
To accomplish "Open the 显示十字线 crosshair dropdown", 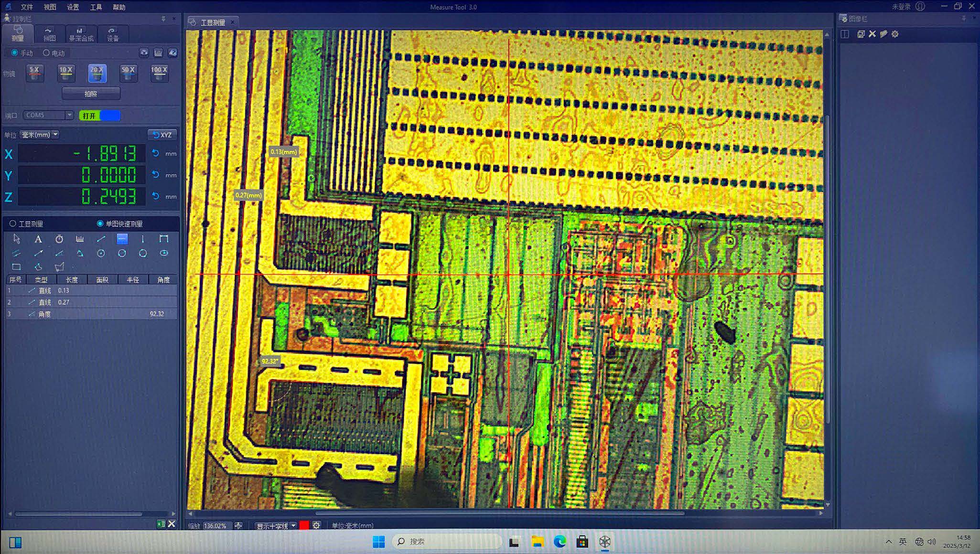I will point(293,526).
